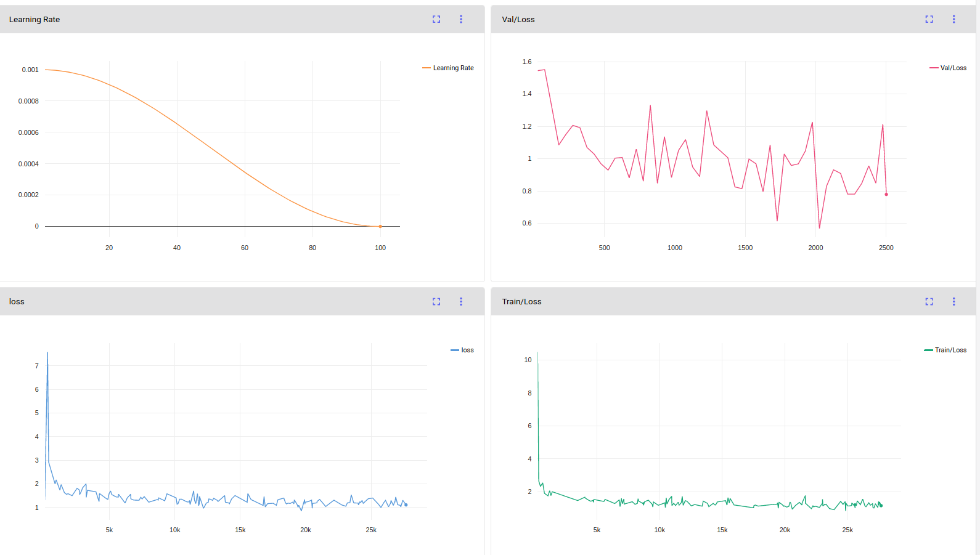Click the Val/Loss panel title

[x=518, y=19]
